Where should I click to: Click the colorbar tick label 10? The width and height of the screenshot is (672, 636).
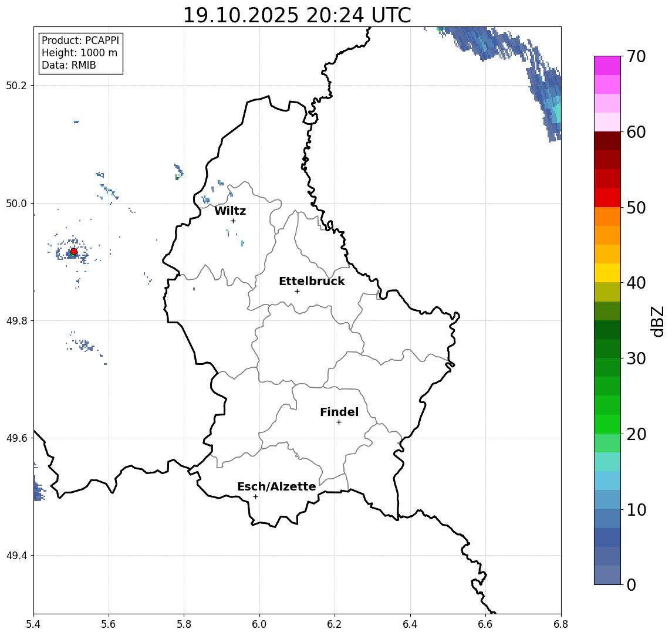[636, 510]
